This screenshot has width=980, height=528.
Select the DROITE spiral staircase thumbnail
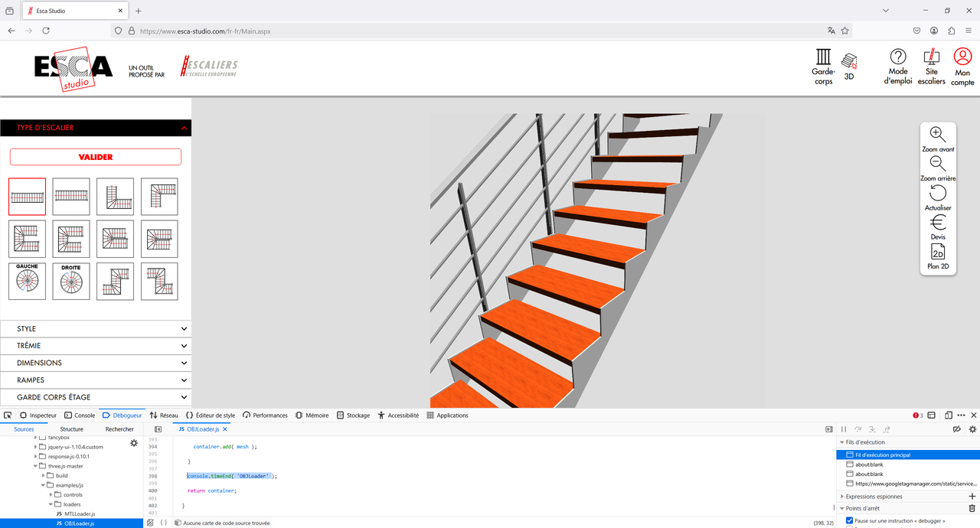tap(71, 281)
